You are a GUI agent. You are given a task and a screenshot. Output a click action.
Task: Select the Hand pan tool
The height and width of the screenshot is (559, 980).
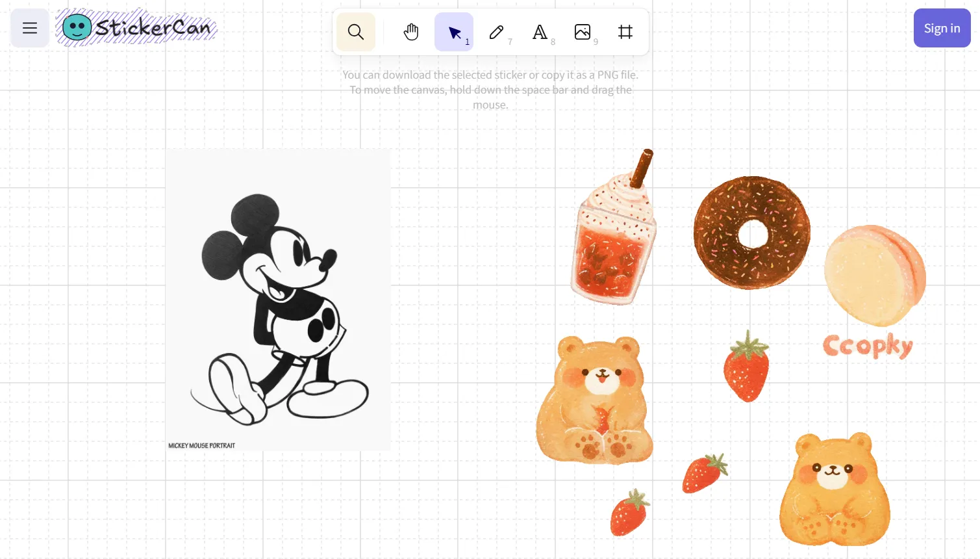(411, 32)
